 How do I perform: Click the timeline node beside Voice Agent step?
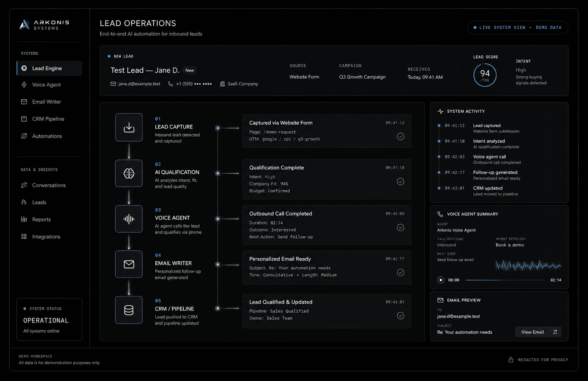218,219
